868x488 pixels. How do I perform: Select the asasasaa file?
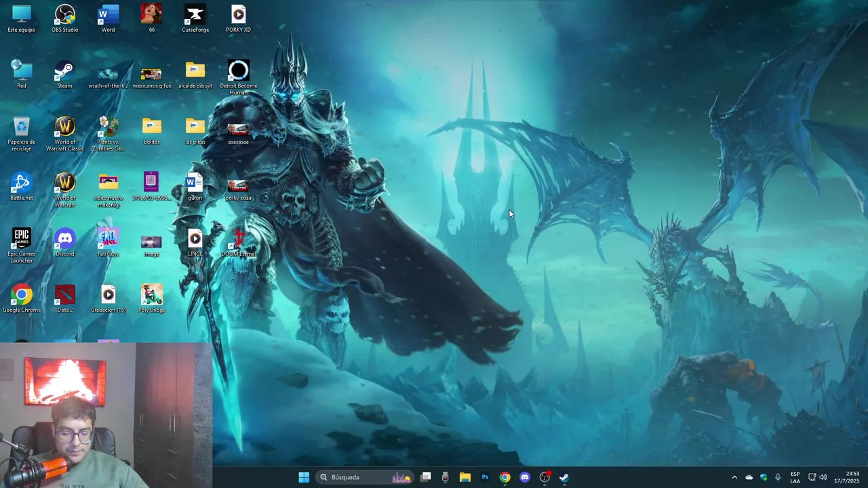[x=238, y=134]
